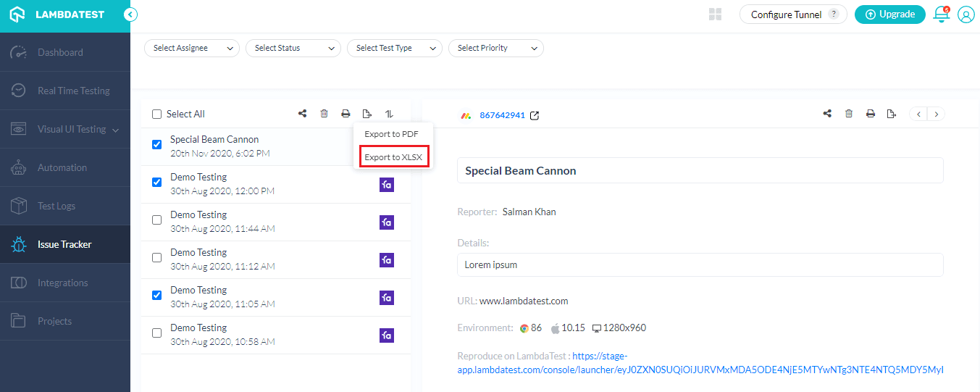Choose Export to PDF
980x392 pixels.
tap(392, 134)
